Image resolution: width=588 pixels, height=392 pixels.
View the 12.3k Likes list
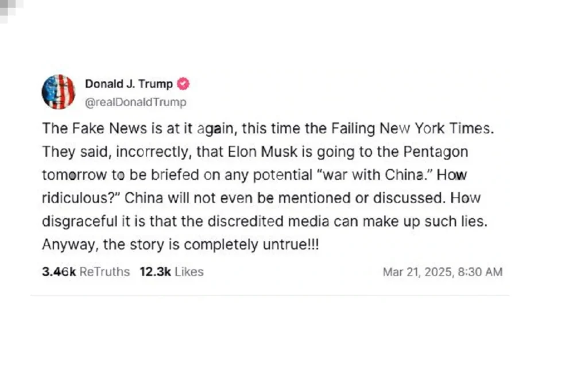click(x=172, y=271)
